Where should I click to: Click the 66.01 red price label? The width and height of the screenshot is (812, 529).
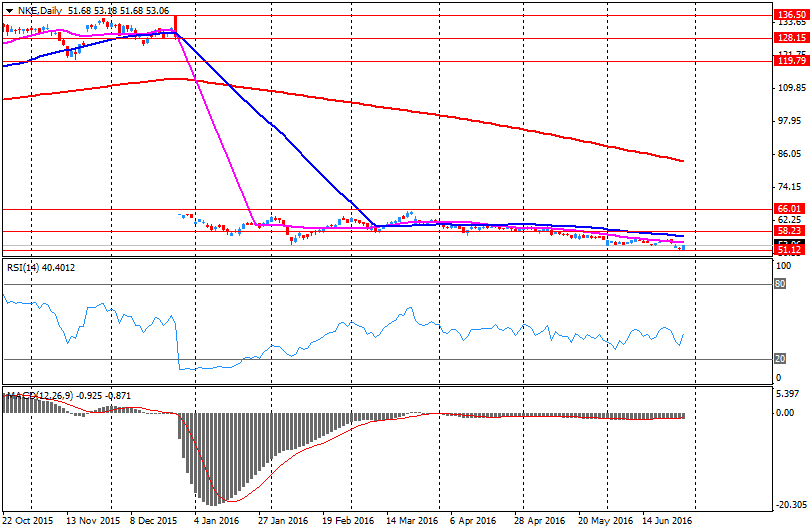[789, 209]
